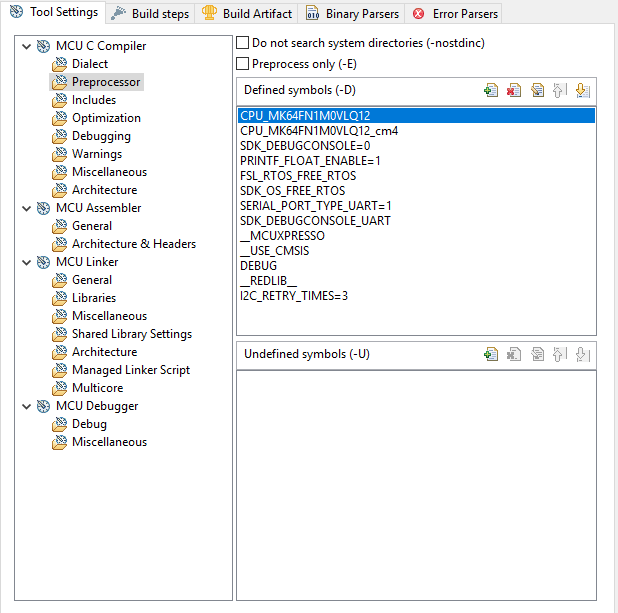618x613 pixels.
Task: Click the Multicore option icon
Action: coord(60,388)
